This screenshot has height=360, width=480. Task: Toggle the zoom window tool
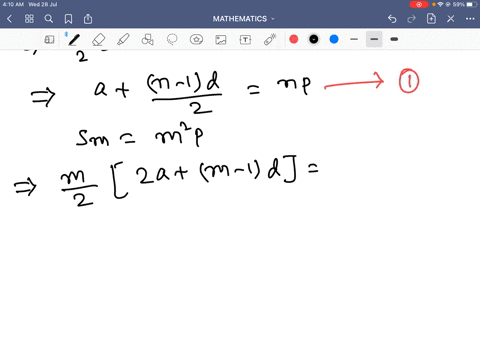click(x=49, y=40)
